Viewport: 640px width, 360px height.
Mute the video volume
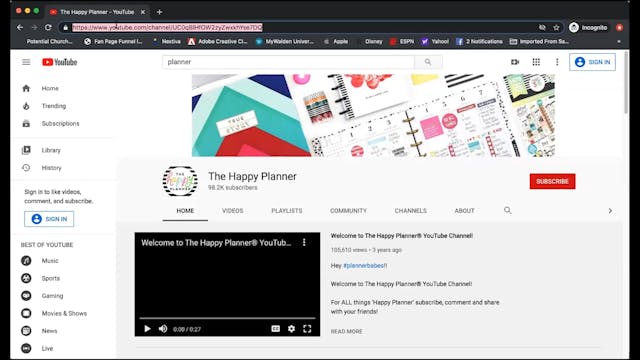(x=163, y=329)
